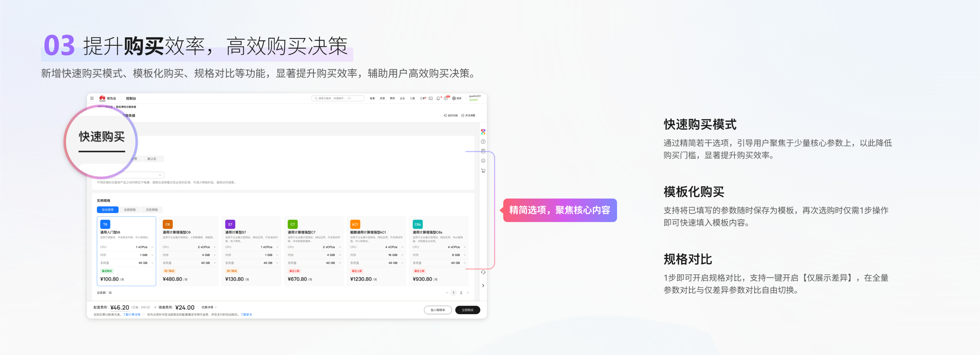Image resolution: width=980 pixels, height=355 pixels.
Task: Expand CPU dropdown on T6 card
Action: [152, 247]
